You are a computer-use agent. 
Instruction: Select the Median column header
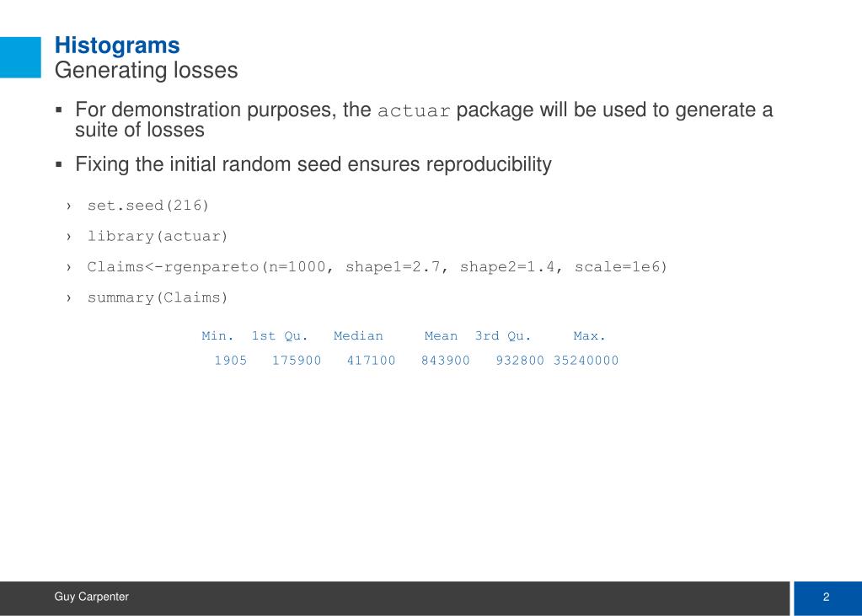(358, 336)
